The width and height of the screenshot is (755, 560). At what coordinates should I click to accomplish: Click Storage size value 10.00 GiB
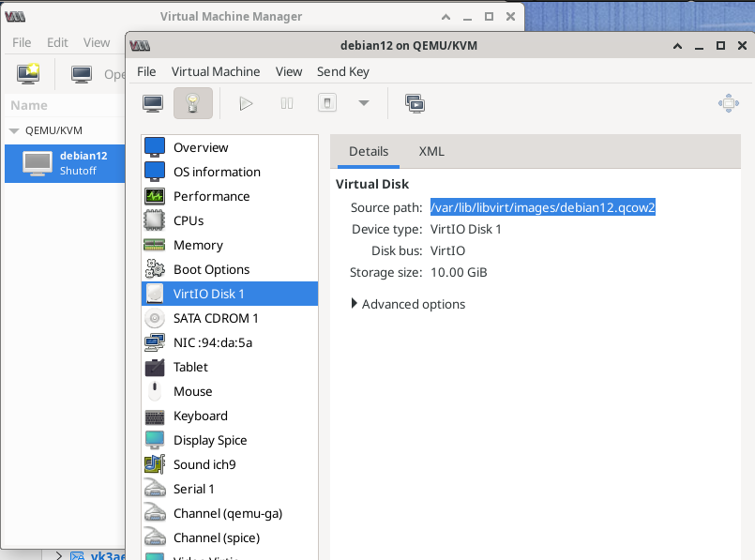(459, 273)
